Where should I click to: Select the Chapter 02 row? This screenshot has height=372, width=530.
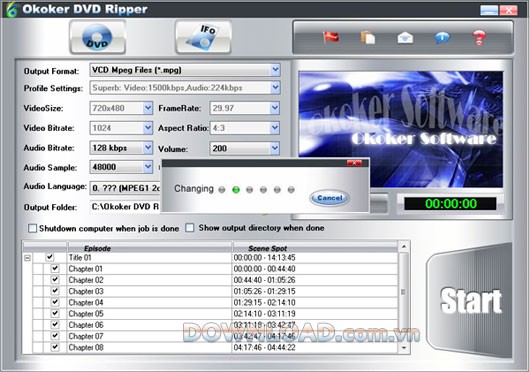(211, 280)
